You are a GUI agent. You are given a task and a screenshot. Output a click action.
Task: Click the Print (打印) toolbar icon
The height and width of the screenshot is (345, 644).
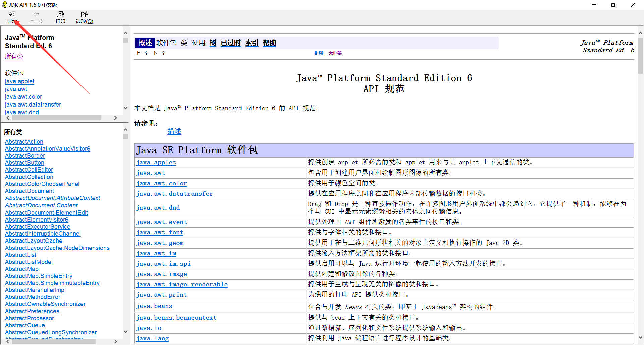click(x=60, y=17)
